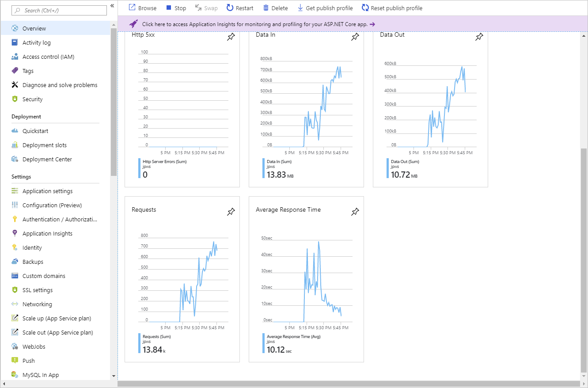Click the Custom domains icon
588x388 pixels.
15,276
